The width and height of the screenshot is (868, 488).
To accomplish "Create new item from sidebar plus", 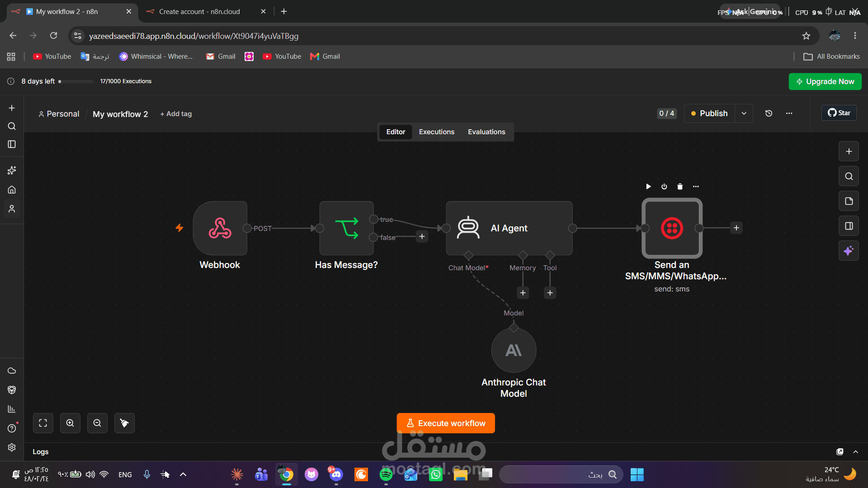I will (x=12, y=108).
